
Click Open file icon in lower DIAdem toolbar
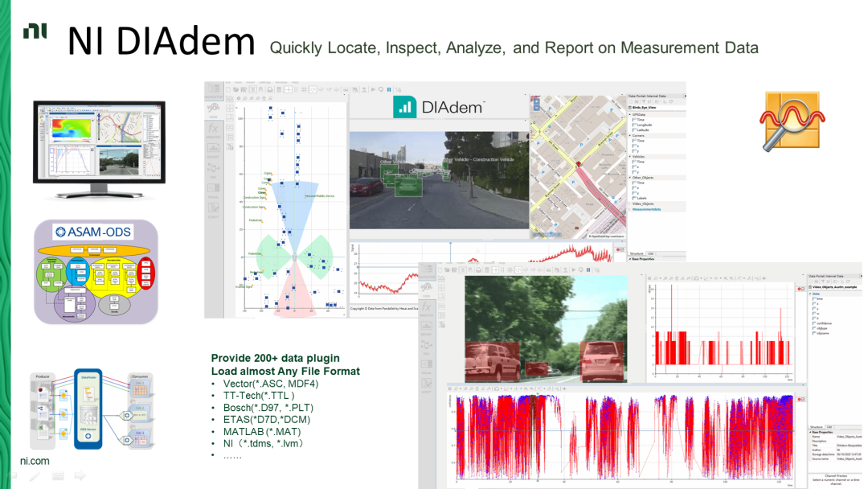click(448, 269)
